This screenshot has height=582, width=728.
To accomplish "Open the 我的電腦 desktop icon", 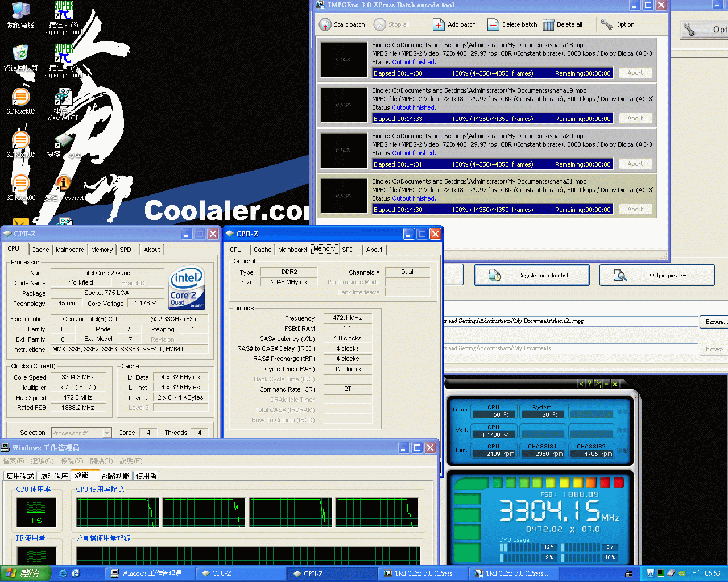I will [20, 15].
